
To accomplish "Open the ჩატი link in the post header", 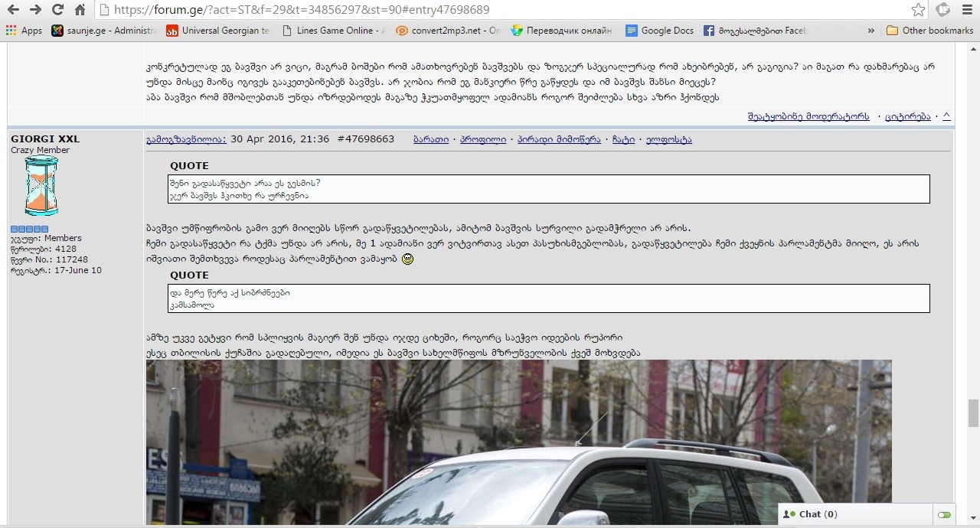I will 623,139.
